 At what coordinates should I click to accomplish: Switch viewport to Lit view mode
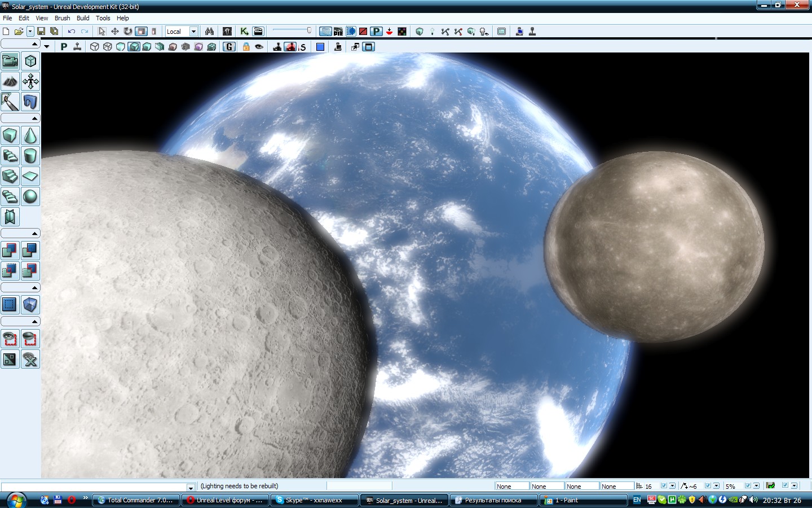click(x=134, y=47)
